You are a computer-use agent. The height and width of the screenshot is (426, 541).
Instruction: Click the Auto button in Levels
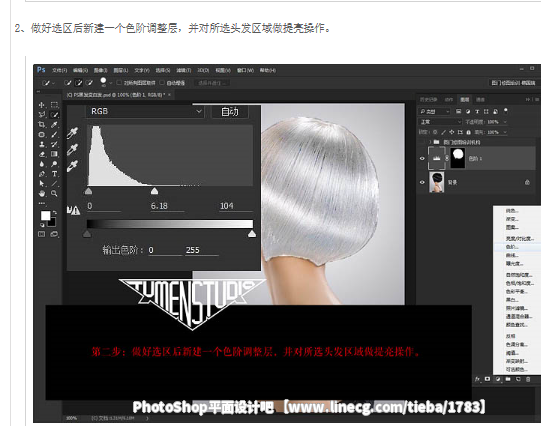(230, 112)
